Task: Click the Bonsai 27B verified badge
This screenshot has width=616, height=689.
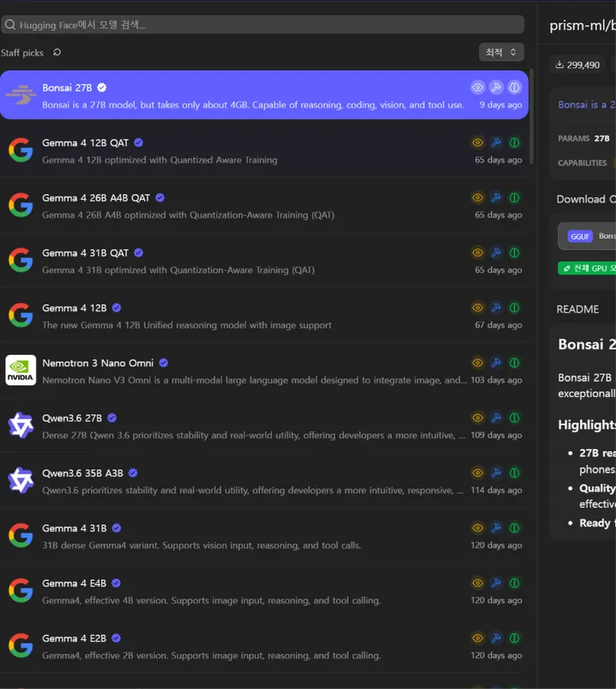Action: (x=102, y=87)
